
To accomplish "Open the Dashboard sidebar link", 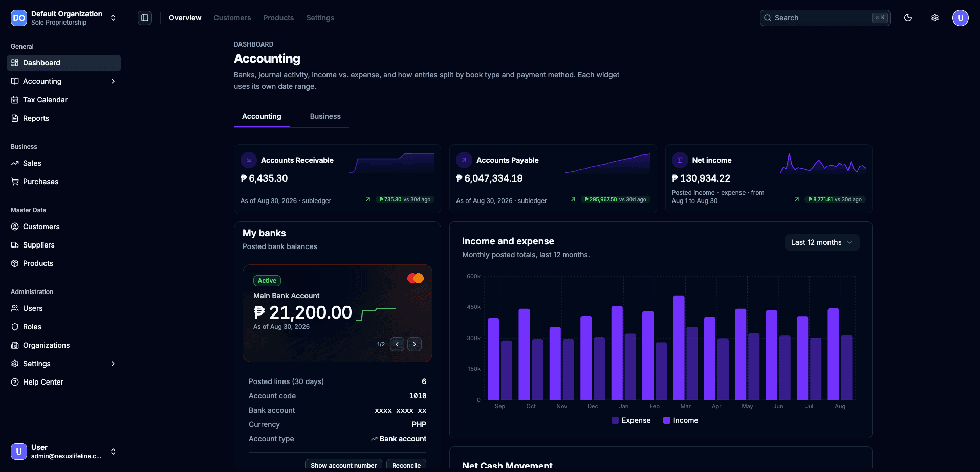I will [x=64, y=63].
